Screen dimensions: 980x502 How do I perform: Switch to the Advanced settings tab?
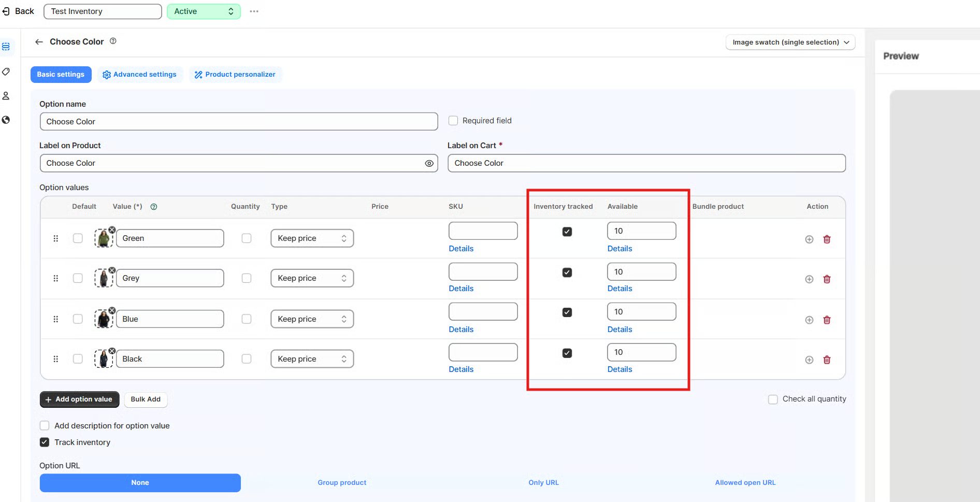tap(140, 75)
